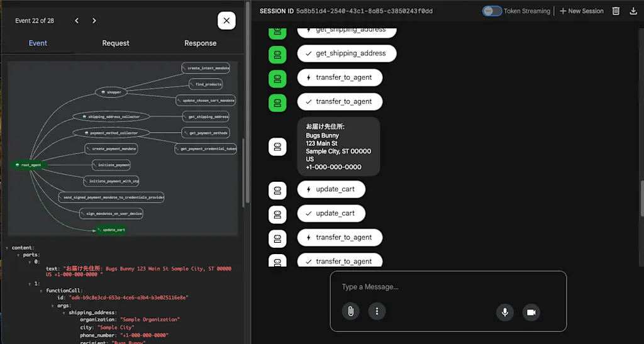Click send_signed_payment_mandate_to_credentials_provider node

pyautogui.click(x=111, y=197)
